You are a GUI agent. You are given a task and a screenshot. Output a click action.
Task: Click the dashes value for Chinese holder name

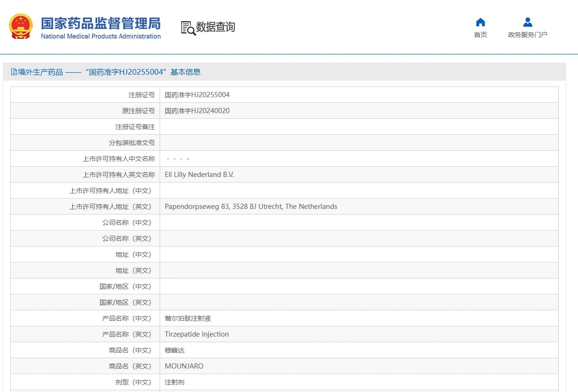178,159
